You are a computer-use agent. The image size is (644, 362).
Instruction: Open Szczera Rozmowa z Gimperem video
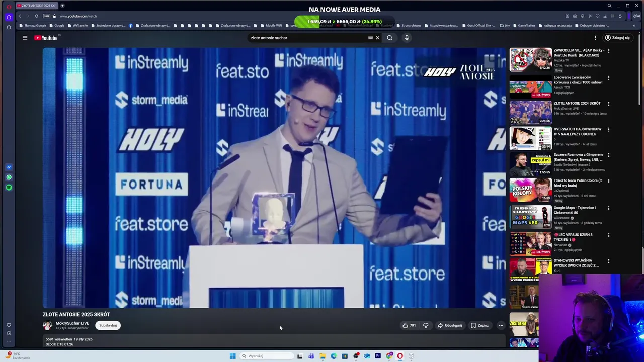530,164
